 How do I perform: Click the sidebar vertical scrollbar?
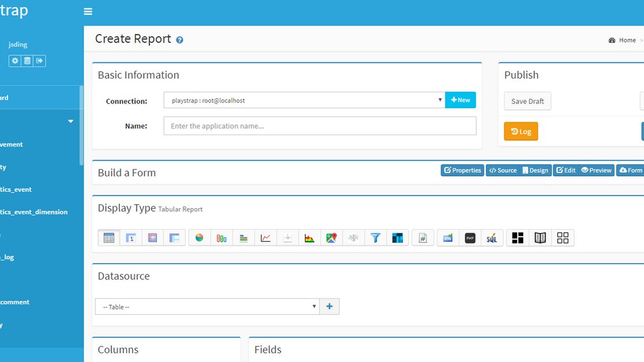82,125
